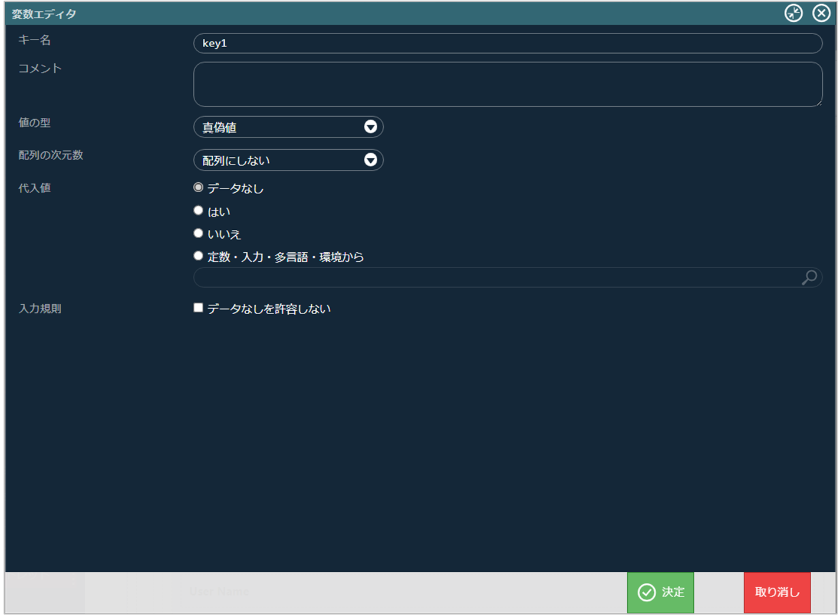Select the データなし radio option
This screenshot has height=616, width=840.
click(x=199, y=187)
